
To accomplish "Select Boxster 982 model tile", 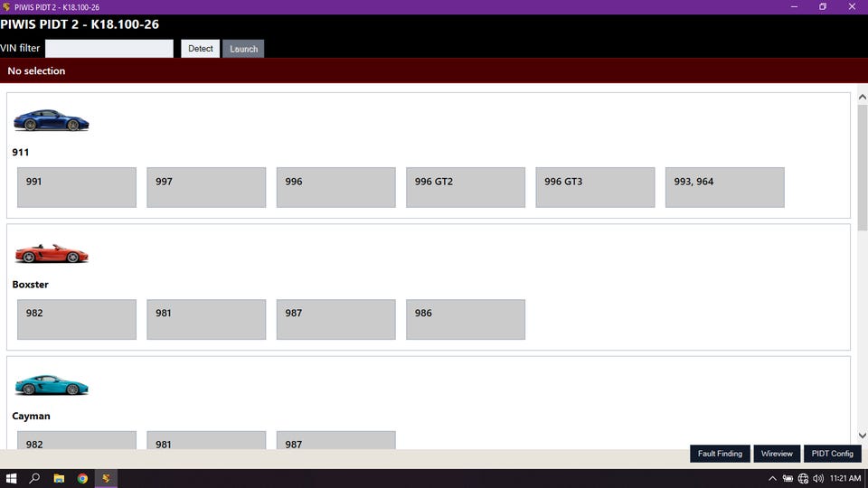I will coord(76,319).
